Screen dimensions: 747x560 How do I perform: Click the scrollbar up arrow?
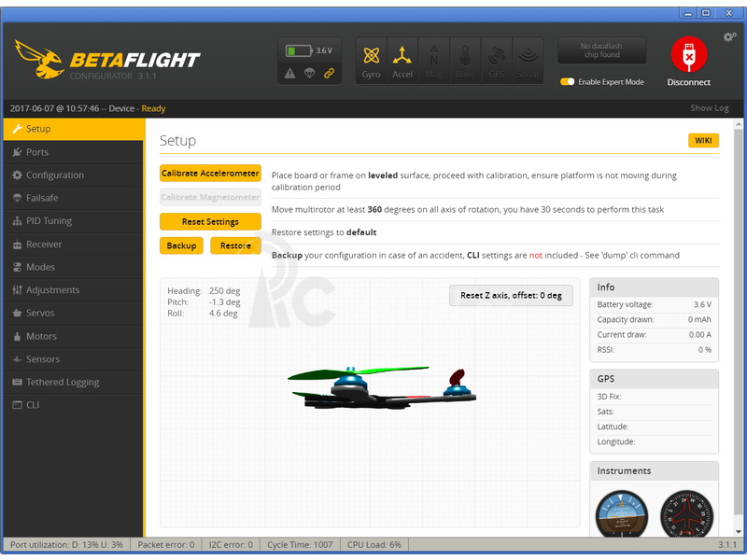739,124
